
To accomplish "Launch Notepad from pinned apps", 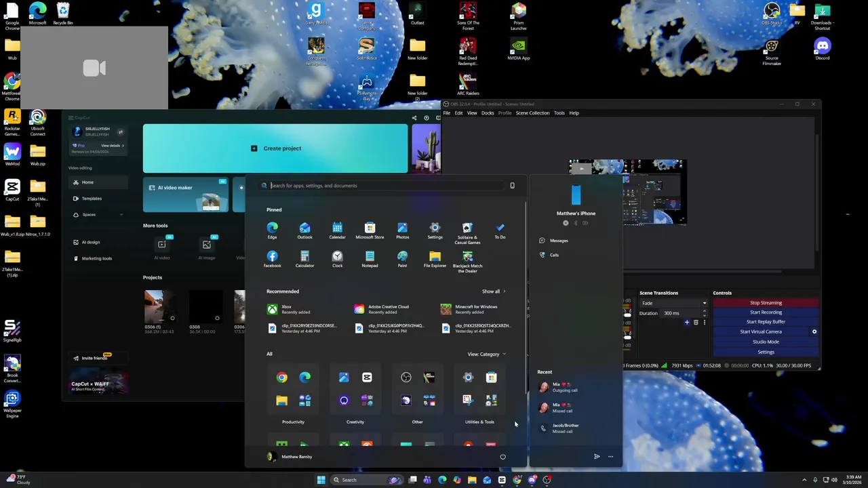I will (370, 259).
